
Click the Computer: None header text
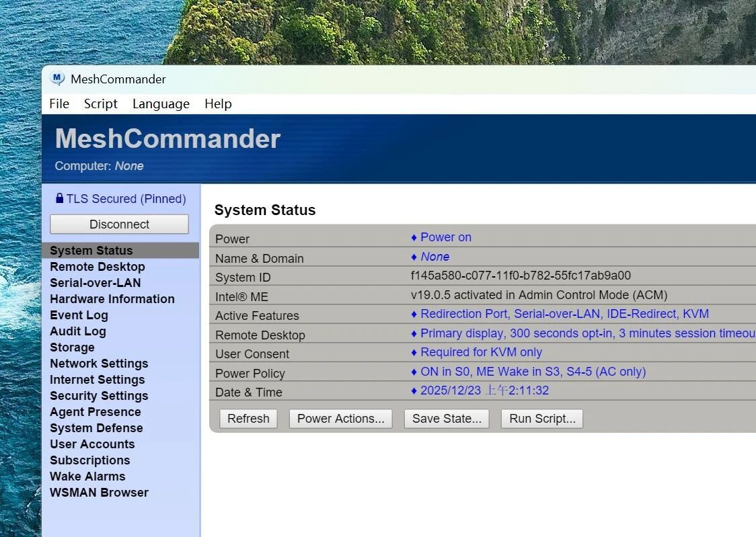(99, 166)
